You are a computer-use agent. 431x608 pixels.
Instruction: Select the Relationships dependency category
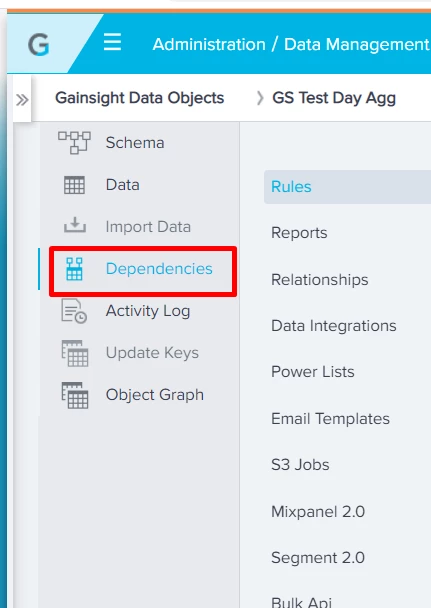tap(320, 280)
